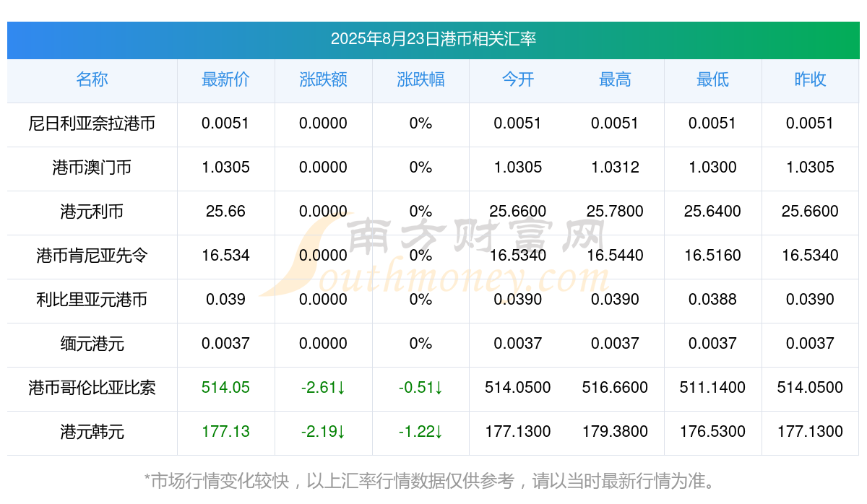Click change amount -2.61↓ for 港币哥伦比亚比索
Image resolution: width=867 pixels, height=504 pixels.
tap(323, 388)
